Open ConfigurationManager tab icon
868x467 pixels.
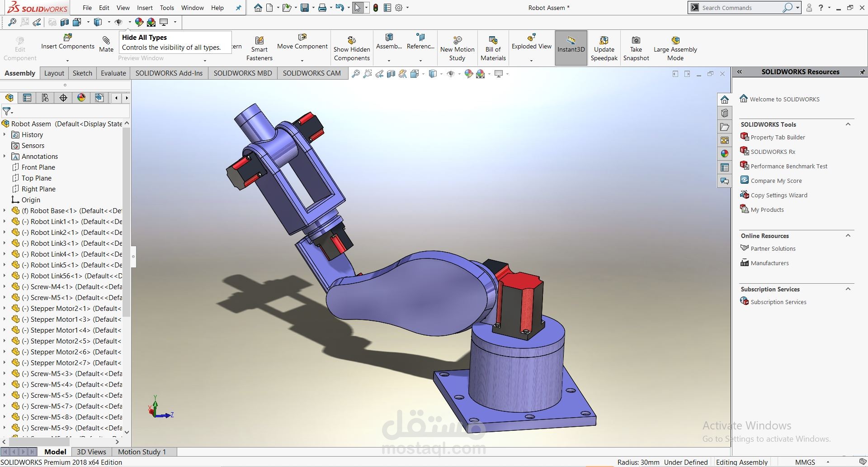coord(45,98)
